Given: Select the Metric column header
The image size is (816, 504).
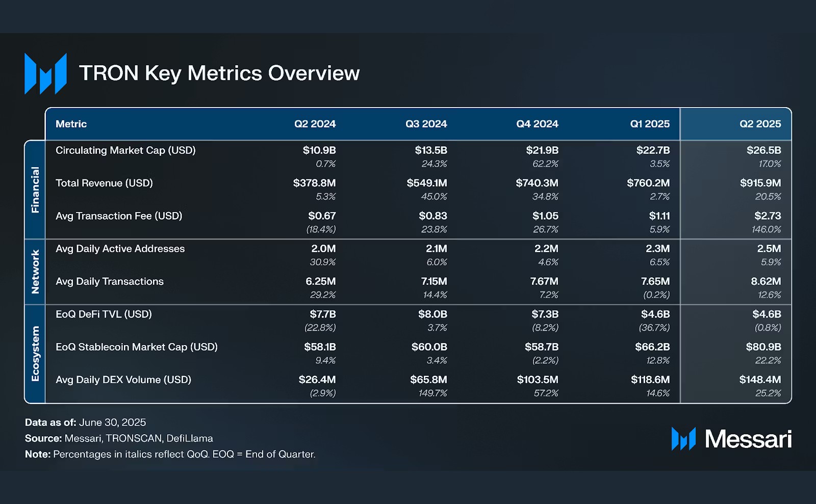Looking at the screenshot, I should [71, 124].
